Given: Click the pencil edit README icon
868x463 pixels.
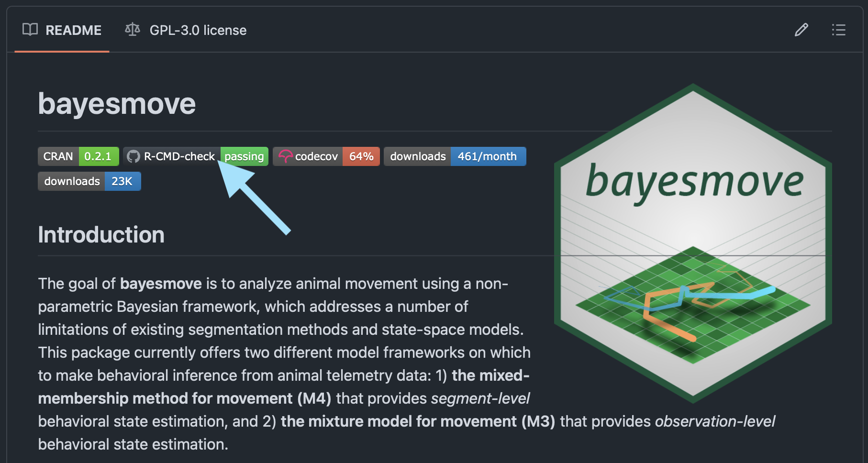Looking at the screenshot, I should pos(801,30).
